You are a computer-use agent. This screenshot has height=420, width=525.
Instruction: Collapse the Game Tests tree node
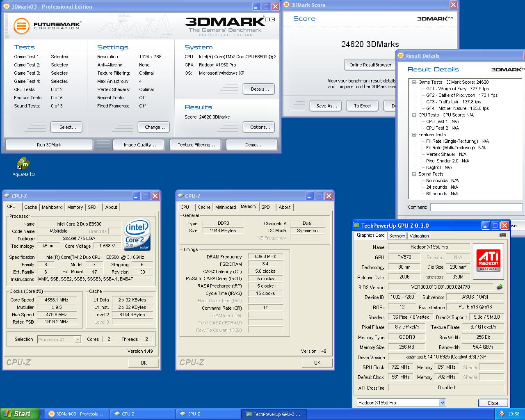tap(414, 82)
